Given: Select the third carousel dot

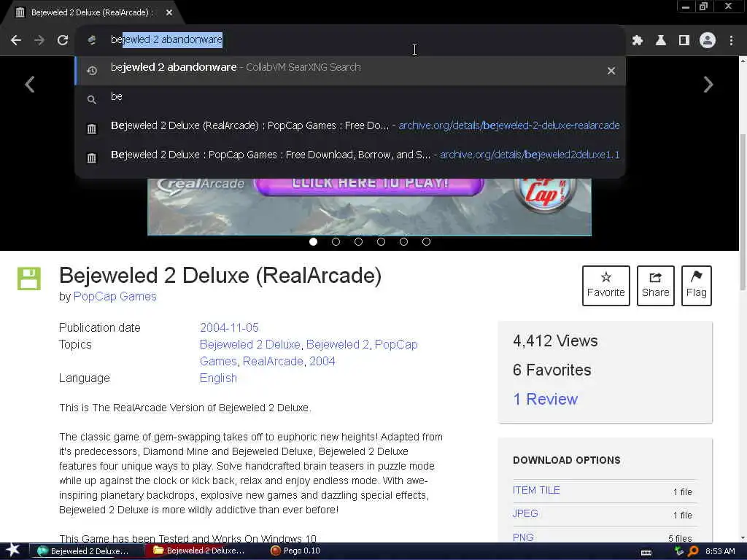Looking at the screenshot, I should (x=358, y=242).
